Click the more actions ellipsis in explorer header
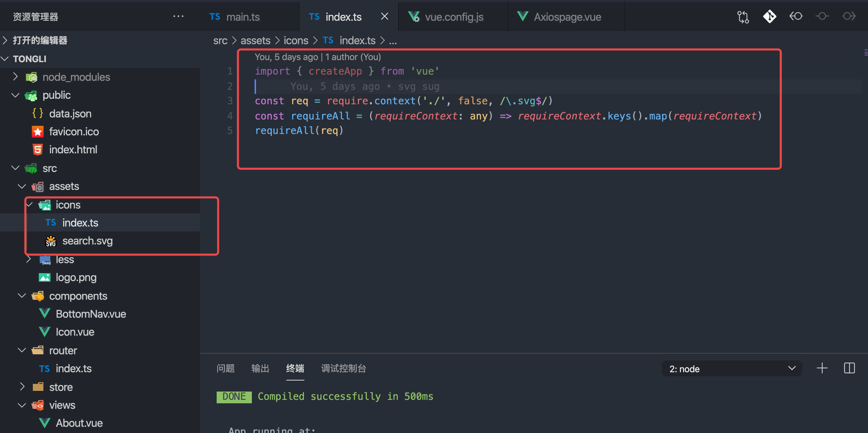Screen dimensions: 868x433 (178, 17)
